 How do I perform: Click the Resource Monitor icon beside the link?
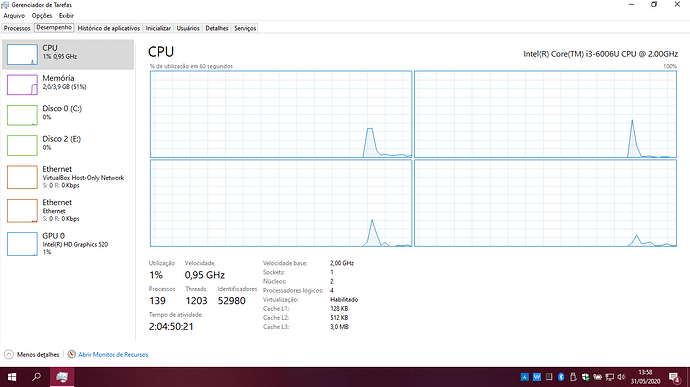[72, 354]
